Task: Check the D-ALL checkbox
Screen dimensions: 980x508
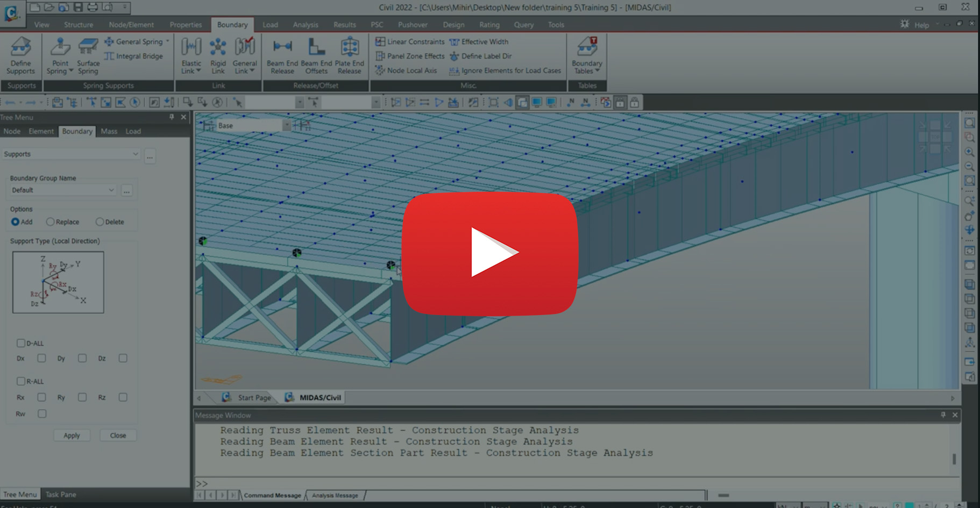Action: tap(21, 343)
